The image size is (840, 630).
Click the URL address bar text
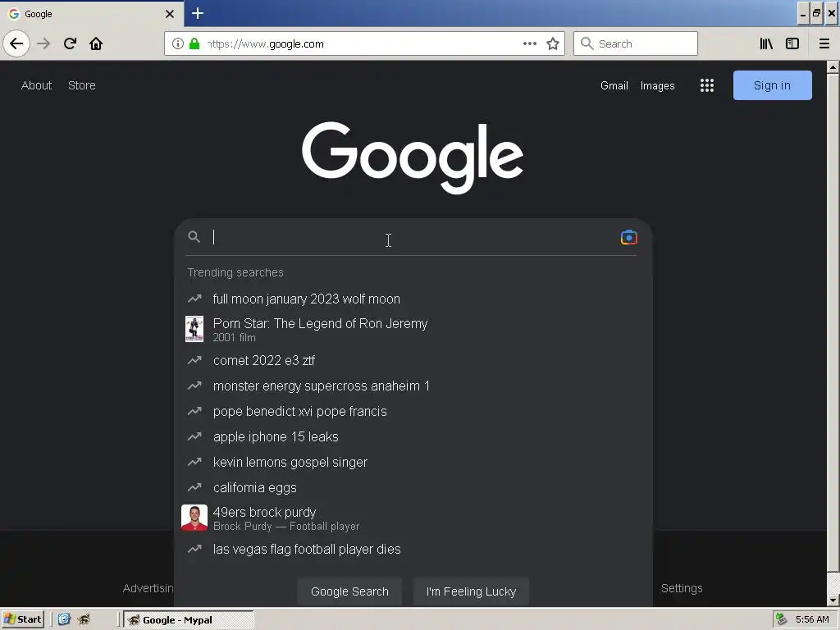point(266,44)
